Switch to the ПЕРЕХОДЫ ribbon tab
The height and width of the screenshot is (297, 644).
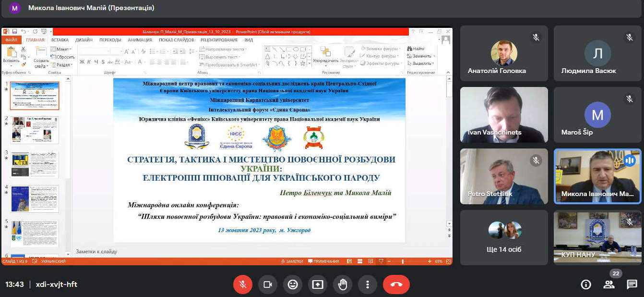[110, 40]
